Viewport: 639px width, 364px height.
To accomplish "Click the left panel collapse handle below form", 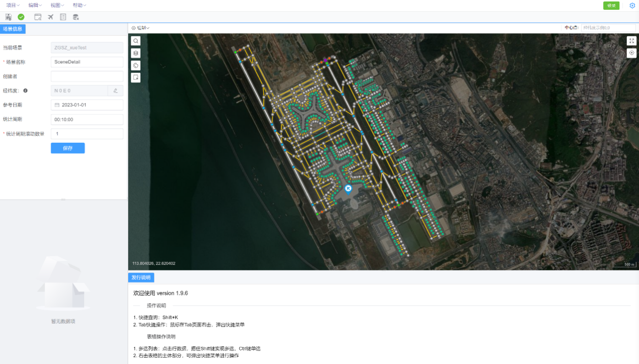I will 63,199.
